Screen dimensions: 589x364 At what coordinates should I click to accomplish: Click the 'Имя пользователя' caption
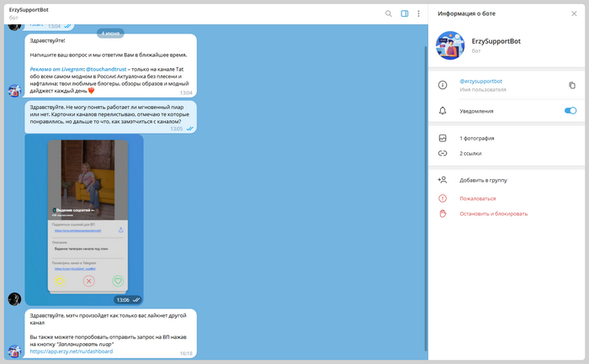[483, 90]
